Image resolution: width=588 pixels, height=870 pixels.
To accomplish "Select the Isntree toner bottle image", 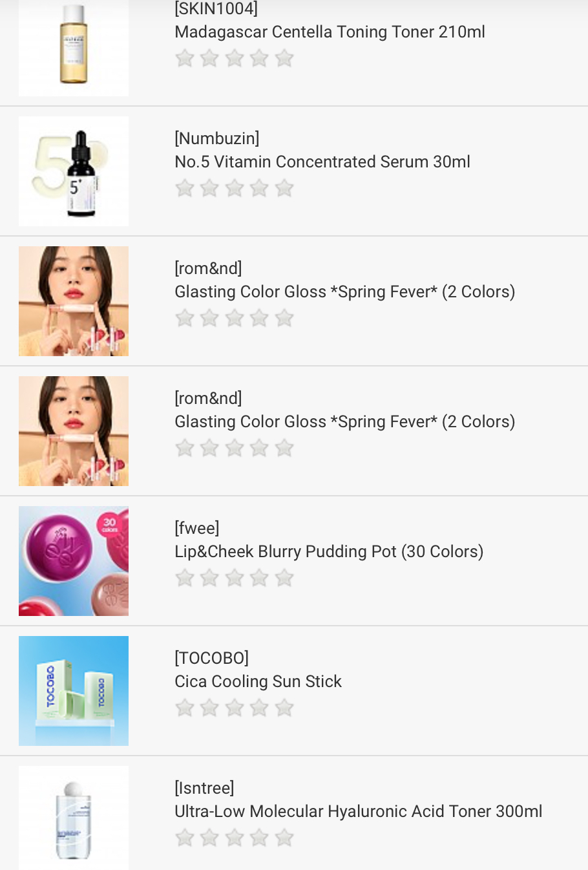I will tap(74, 818).
